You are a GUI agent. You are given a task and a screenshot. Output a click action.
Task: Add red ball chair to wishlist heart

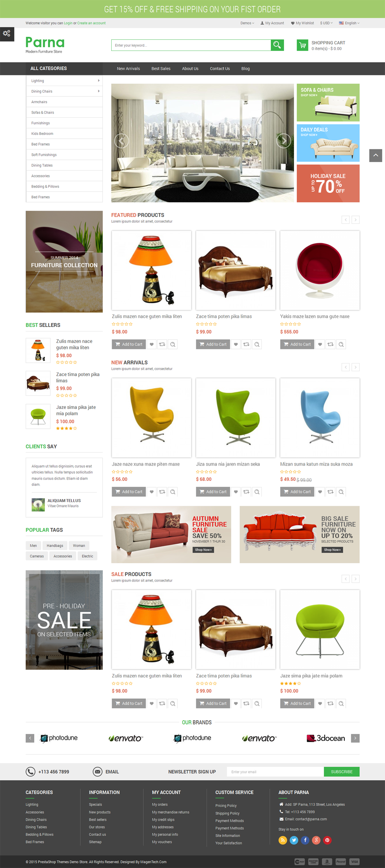(320, 344)
